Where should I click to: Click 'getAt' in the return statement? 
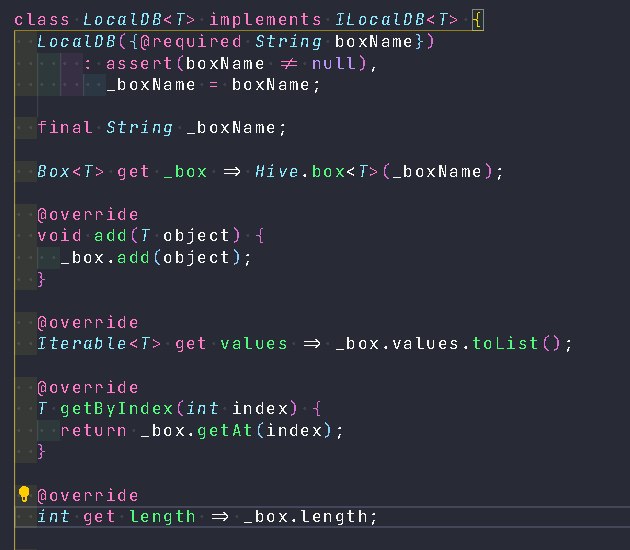click(225, 431)
